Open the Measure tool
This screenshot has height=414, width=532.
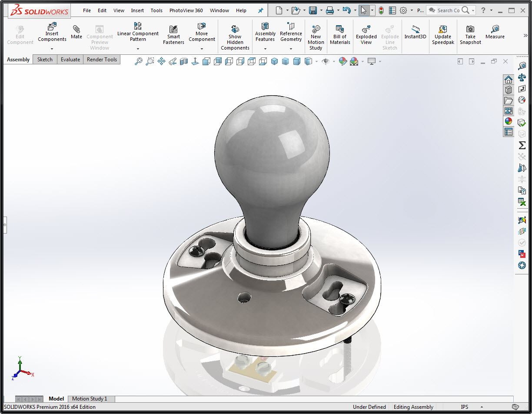click(x=495, y=32)
